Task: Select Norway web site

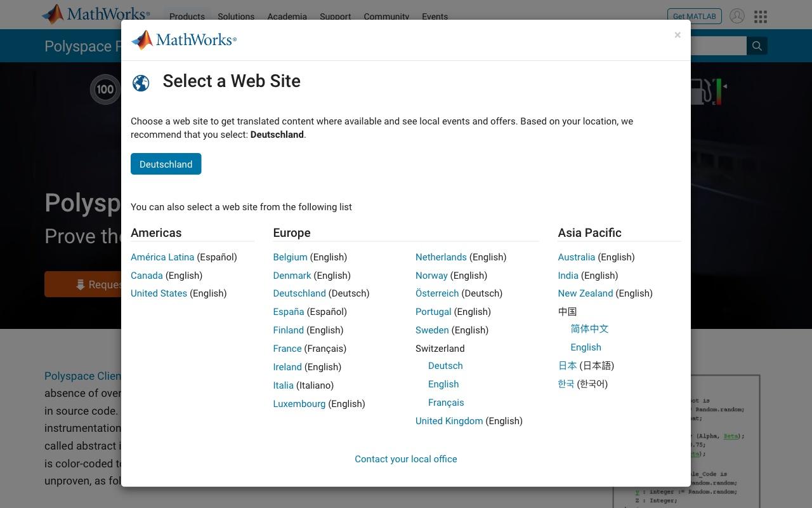Action: pyautogui.click(x=431, y=276)
